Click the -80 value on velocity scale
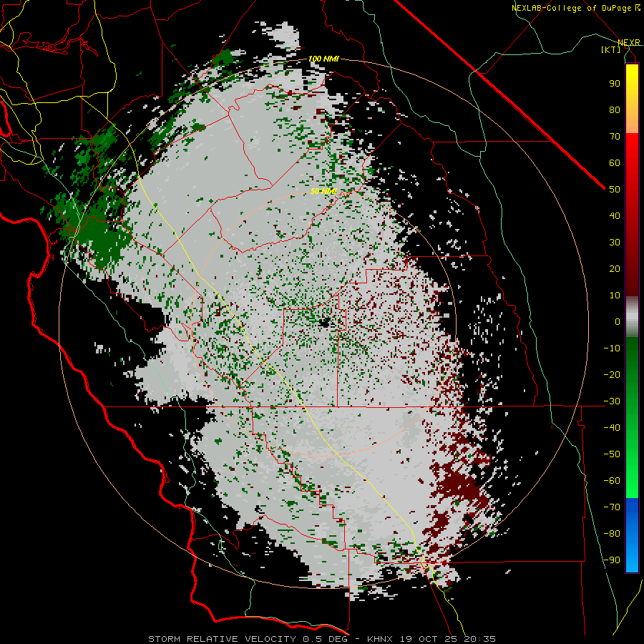 click(612, 534)
